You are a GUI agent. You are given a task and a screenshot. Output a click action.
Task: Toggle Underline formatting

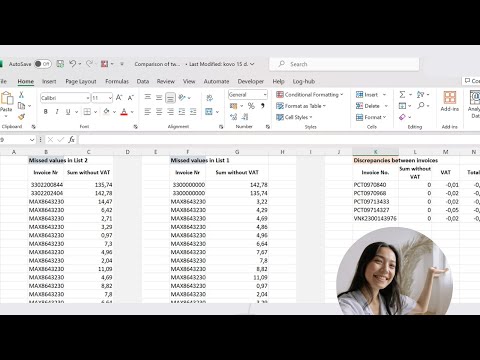[x=68, y=112]
